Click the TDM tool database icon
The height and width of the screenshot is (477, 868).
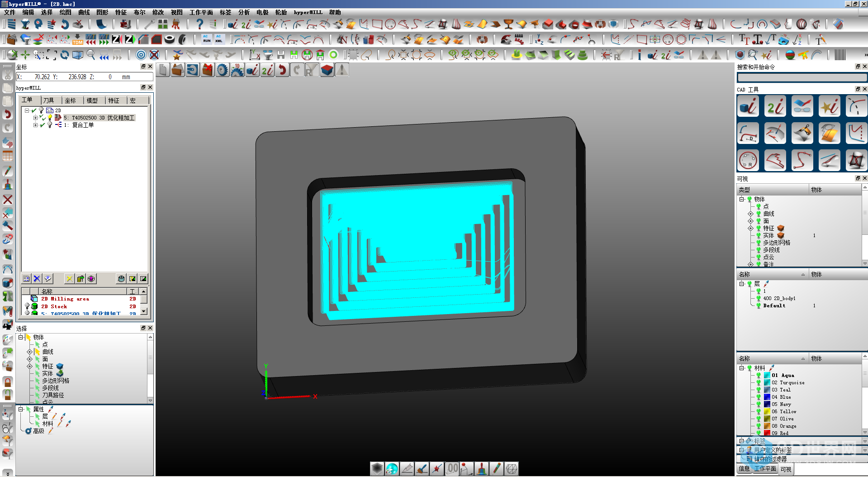(x=77, y=39)
